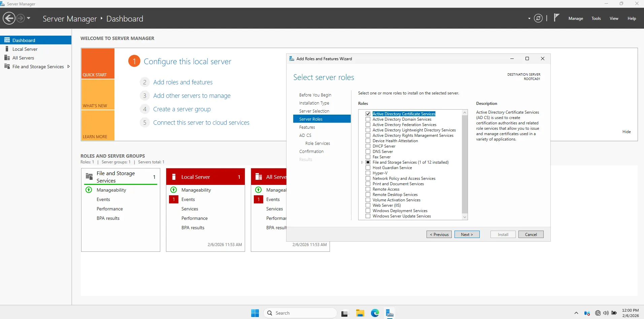Screen dimensions: 644x319
Task: Click Connect this server to cloud services
Action: tap(201, 123)
